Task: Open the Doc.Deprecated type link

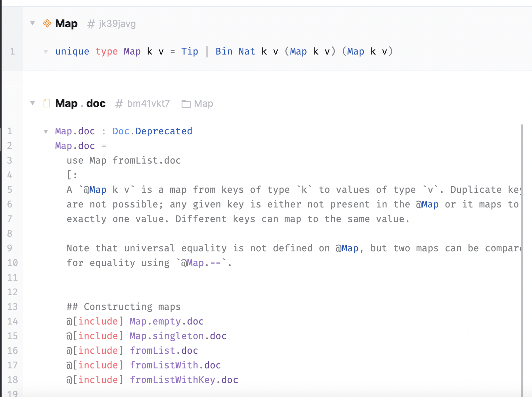Action: 152,131
